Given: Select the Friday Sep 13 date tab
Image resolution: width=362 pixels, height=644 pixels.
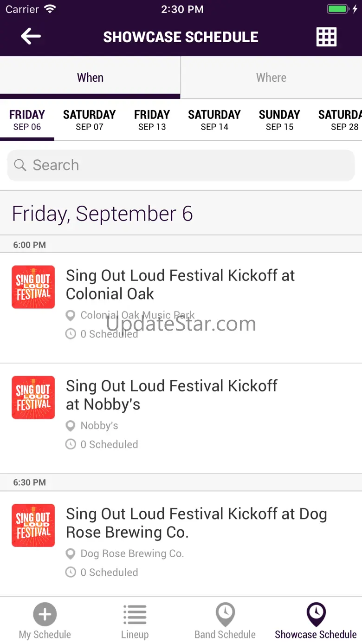Looking at the screenshot, I should click(152, 120).
